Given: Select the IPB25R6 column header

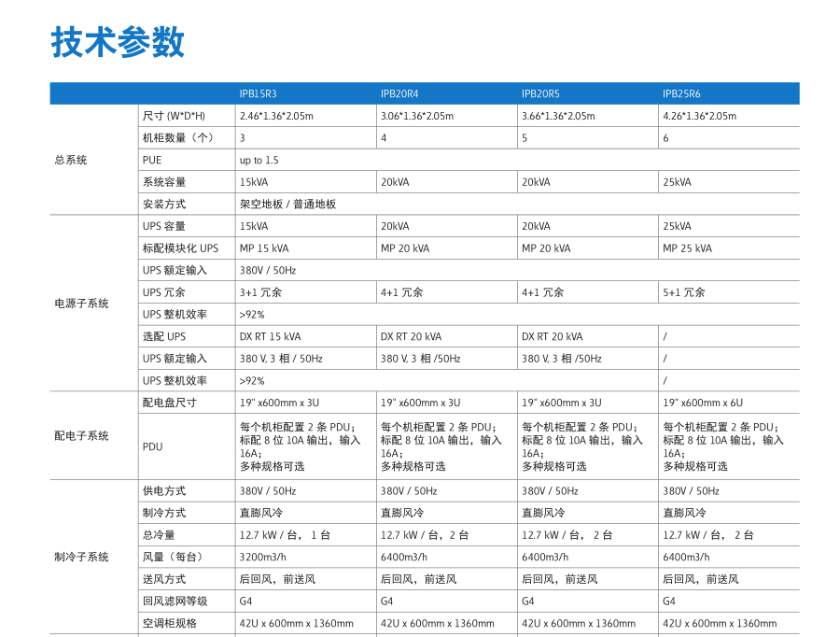Looking at the screenshot, I should 681,93.
